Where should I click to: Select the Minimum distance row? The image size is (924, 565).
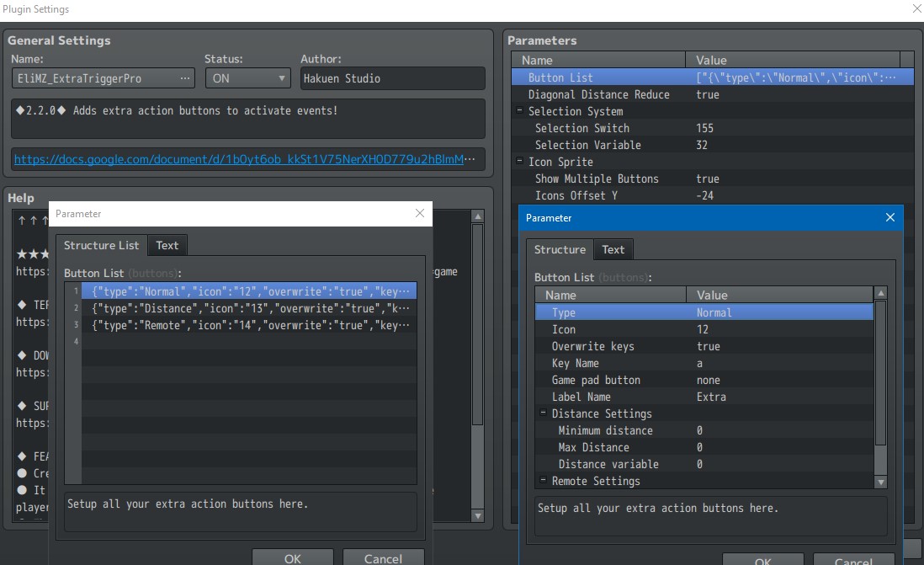point(704,430)
